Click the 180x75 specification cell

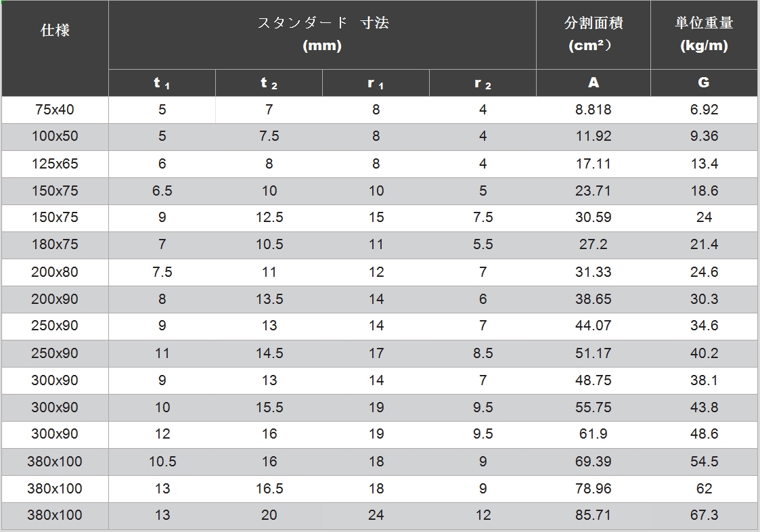[x=55, y=245]
